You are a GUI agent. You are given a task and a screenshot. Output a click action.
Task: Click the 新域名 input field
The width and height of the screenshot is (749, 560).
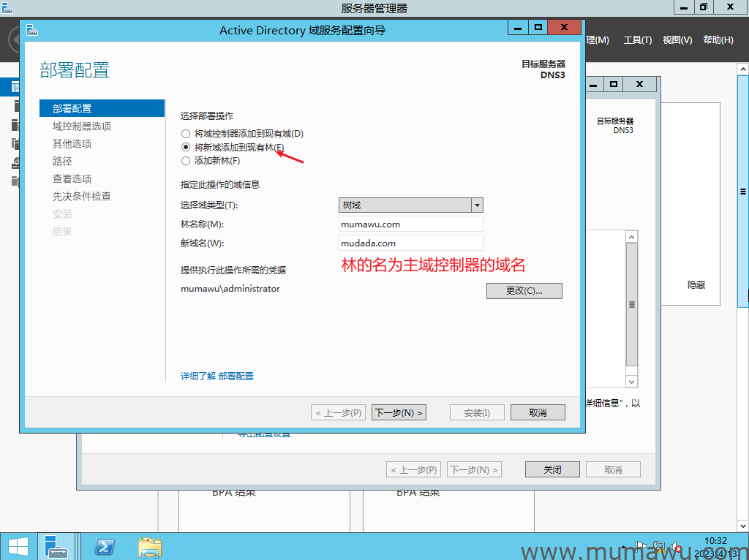click(411, 243)
